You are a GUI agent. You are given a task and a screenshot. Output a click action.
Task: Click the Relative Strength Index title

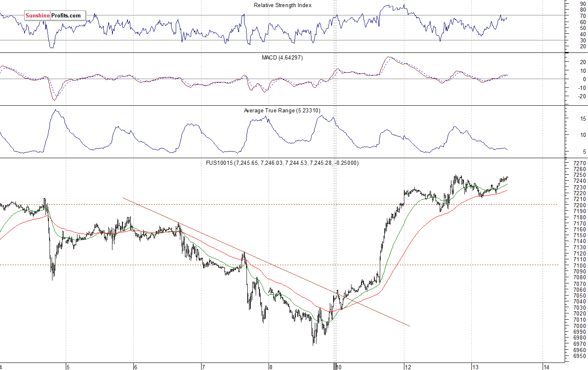point(283,5)
